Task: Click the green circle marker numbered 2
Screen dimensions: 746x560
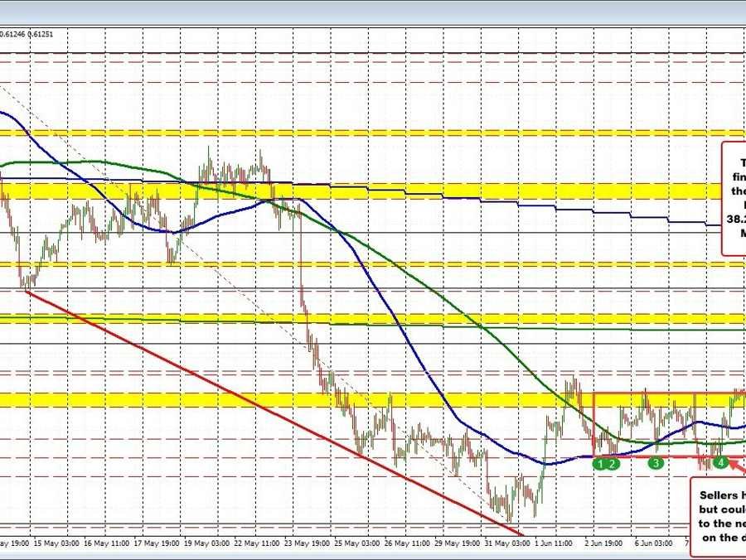Action: (613, 464)
